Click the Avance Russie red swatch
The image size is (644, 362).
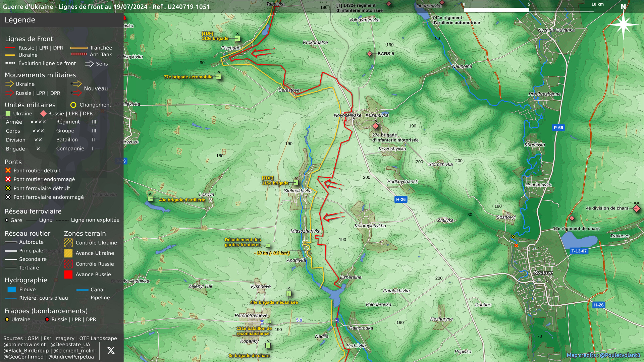pos(68,275)
